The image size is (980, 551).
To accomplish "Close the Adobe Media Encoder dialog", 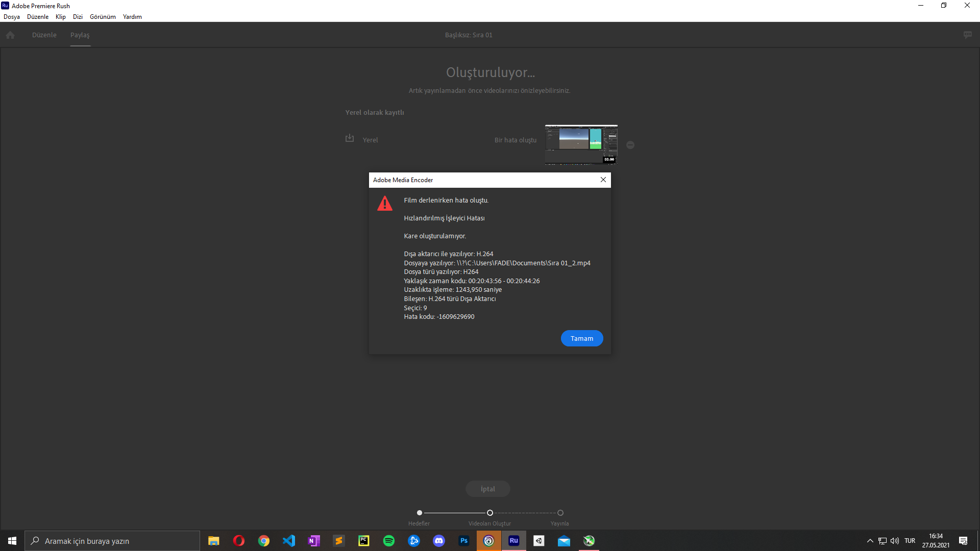I will click(603, 180).
